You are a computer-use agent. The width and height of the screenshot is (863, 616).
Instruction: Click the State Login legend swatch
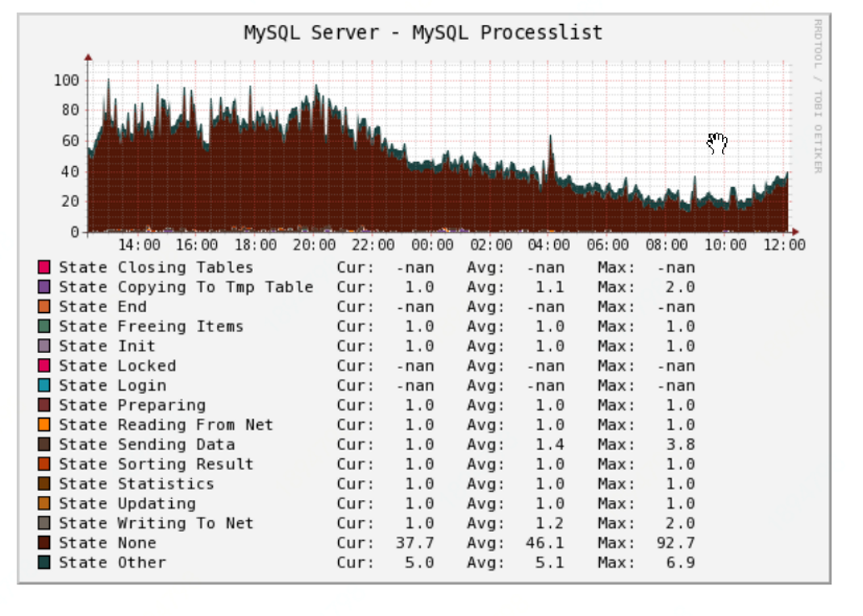point(44,386)
